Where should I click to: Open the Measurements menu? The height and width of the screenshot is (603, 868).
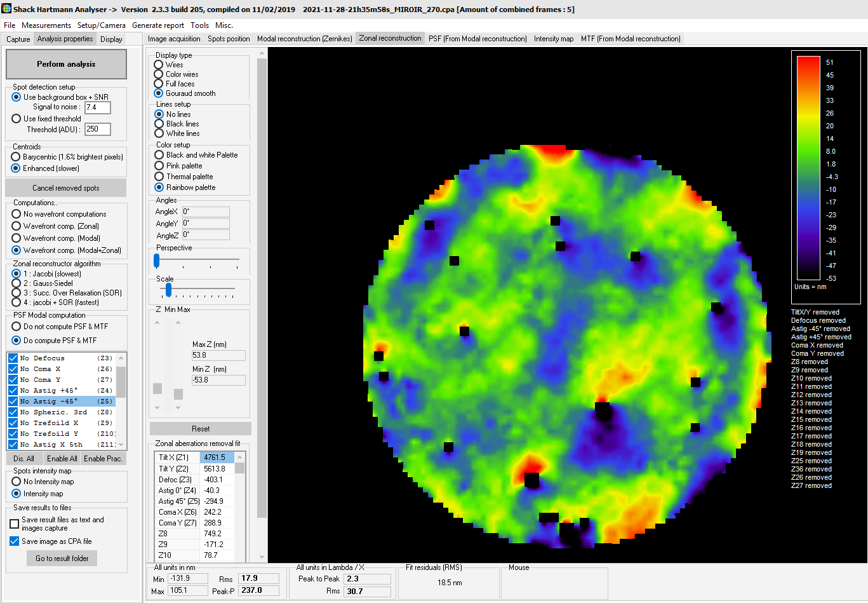point(46,25)
